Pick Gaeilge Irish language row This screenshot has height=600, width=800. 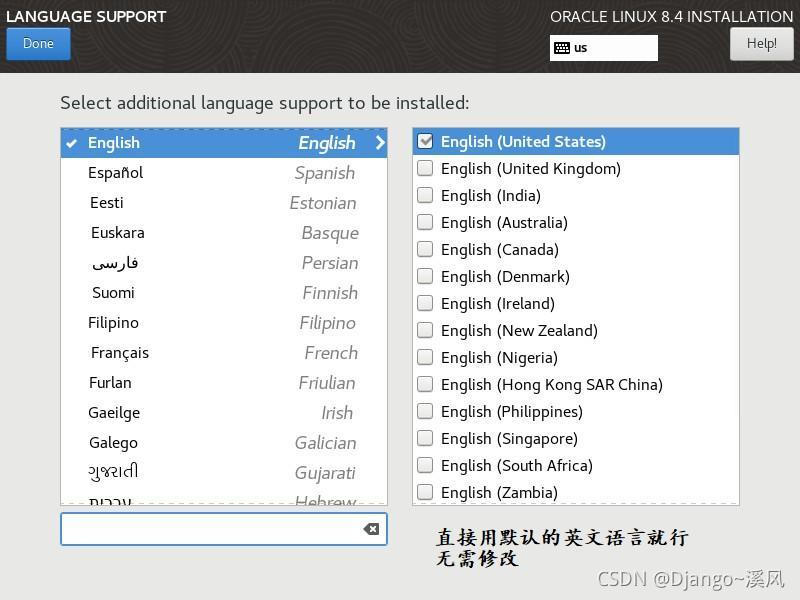click(223, 413)
